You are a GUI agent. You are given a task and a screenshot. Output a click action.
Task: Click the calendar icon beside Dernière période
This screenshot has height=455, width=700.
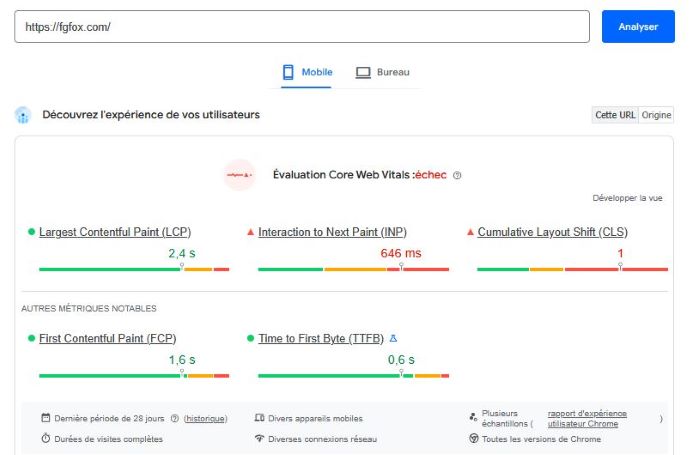point(46,418)
